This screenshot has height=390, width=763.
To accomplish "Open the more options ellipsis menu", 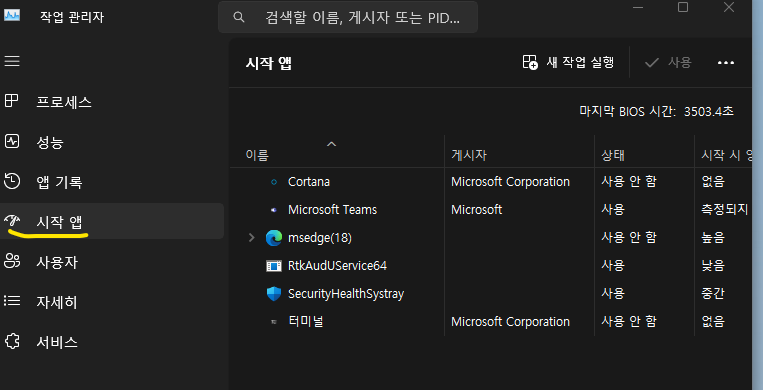I will coord(726,63).
